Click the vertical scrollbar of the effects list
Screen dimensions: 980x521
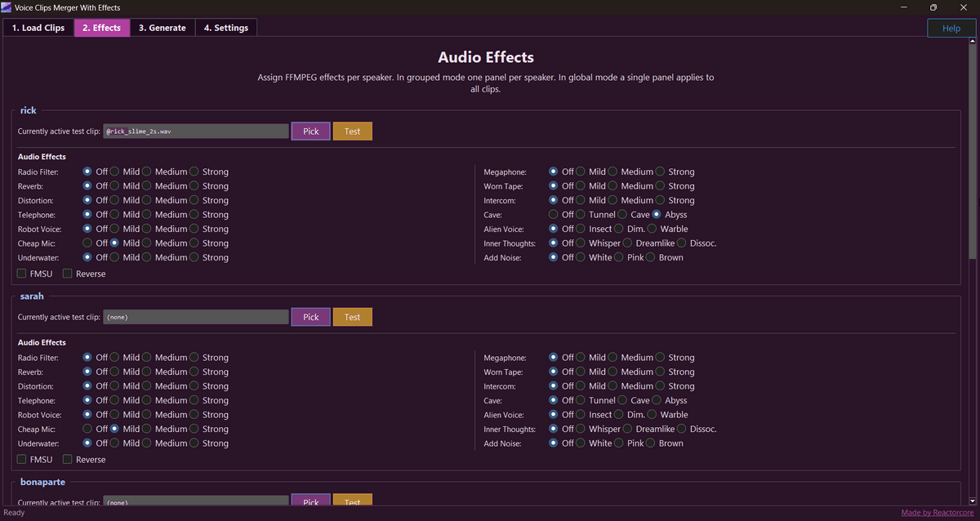972,151
